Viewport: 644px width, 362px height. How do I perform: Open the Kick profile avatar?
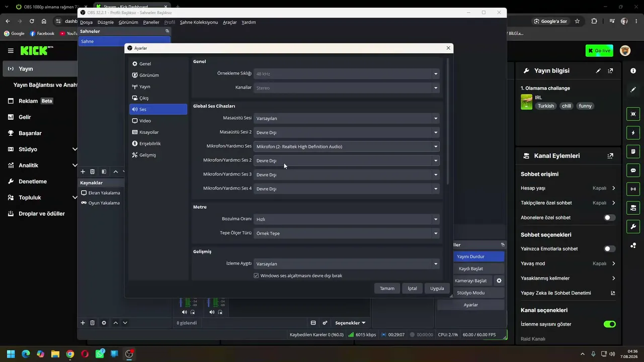coord(625,51)
